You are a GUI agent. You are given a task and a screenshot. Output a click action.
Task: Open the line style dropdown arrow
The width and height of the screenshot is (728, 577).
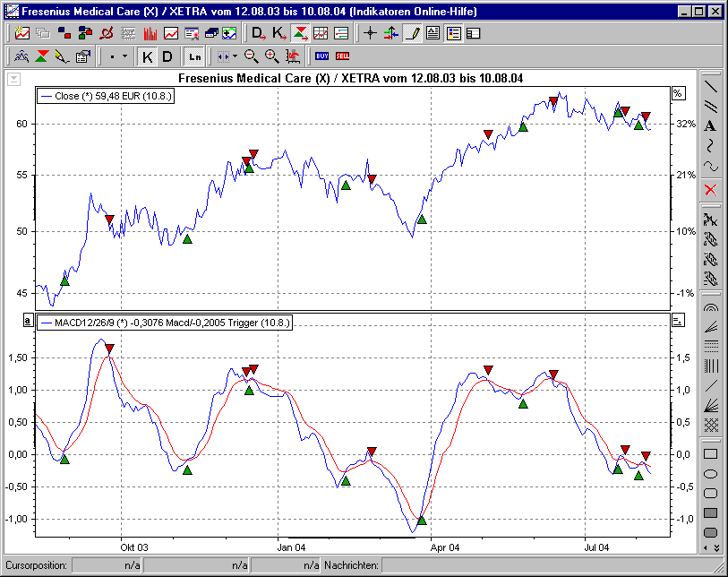click(123, 56)
